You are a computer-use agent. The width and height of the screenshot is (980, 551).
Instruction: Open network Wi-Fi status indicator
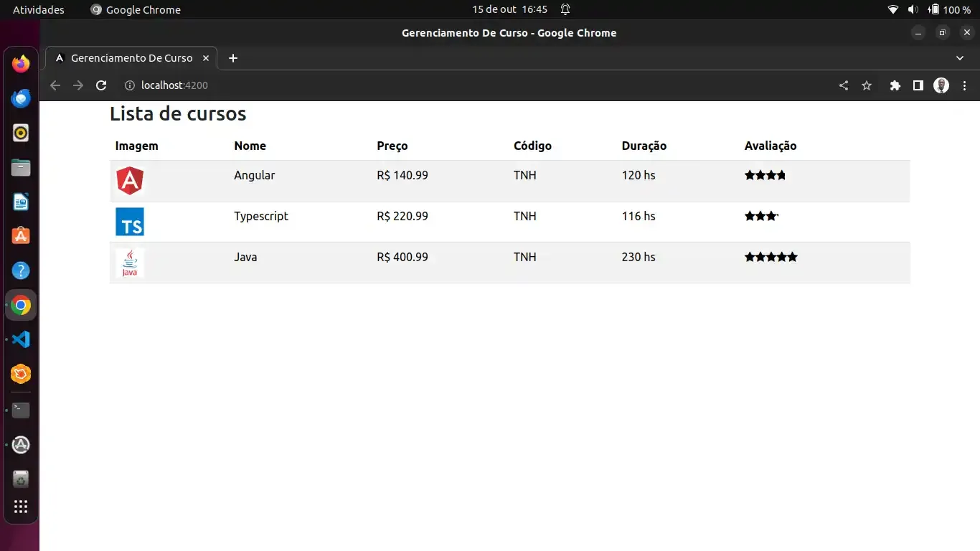[x=893, y=9]
